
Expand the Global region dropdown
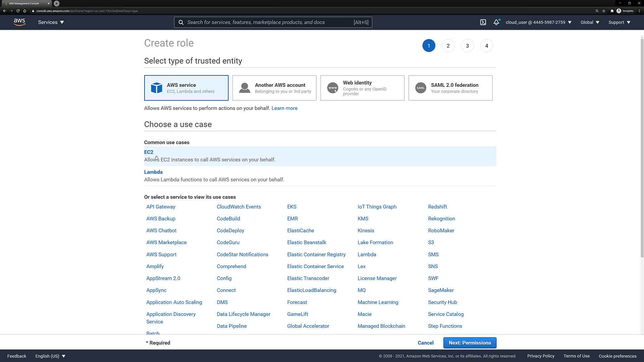(590, 22)
